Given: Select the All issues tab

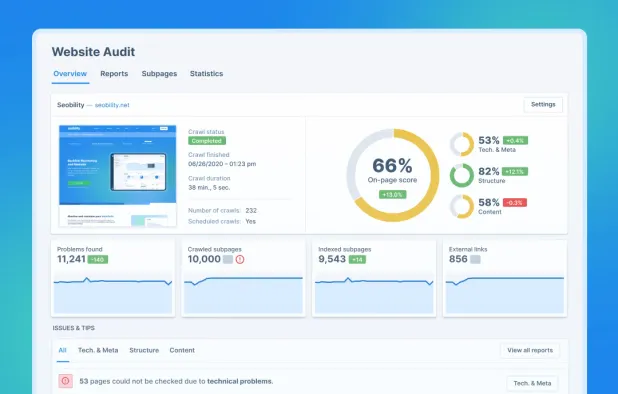Looking at the screenshot, I should (62, 350).
